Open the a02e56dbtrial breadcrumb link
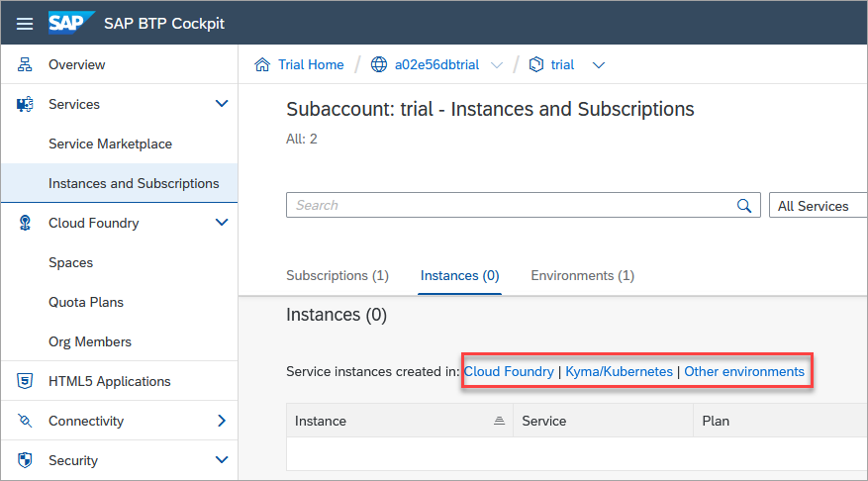The image size is (868, 481). pos(436,64)
